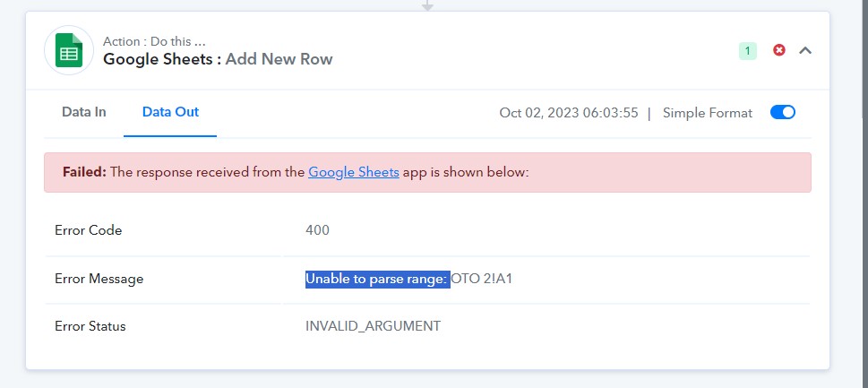The width and height of the screenshot is (868, 388).
Task: Click the green task count badge
Action: (x=747, y=51)
